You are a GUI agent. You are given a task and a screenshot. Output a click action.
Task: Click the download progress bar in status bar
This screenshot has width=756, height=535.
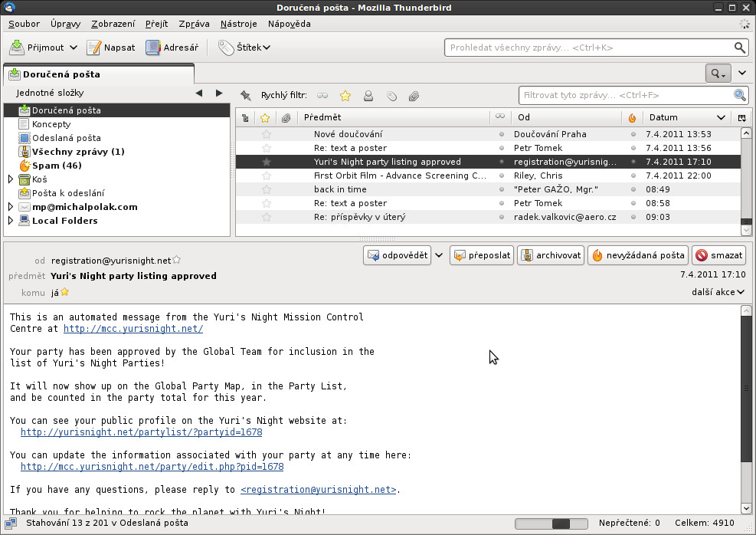point(551,524)
